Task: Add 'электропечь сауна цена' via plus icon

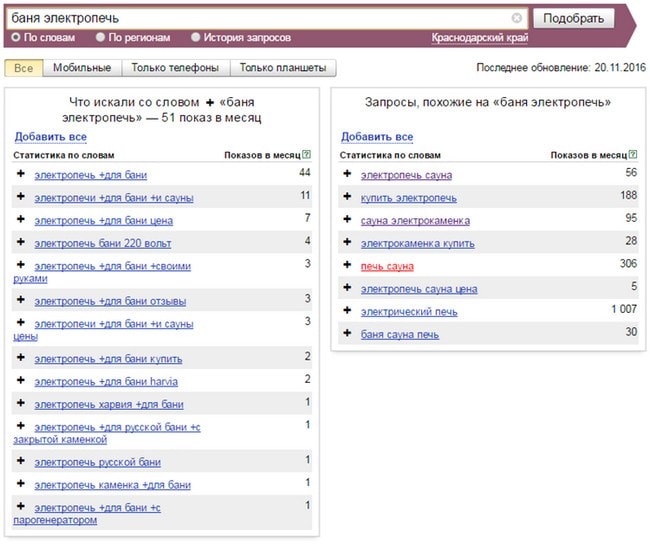Action: [347, 288]
